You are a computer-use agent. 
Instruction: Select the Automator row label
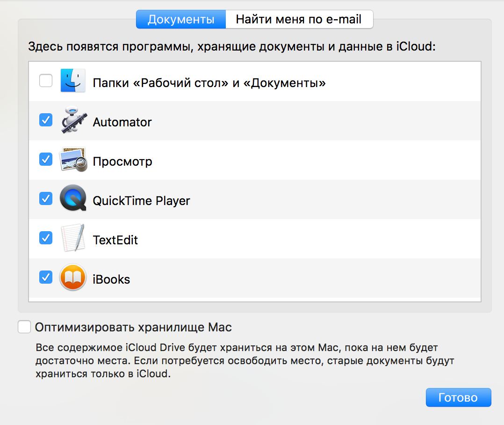point(122,122)
